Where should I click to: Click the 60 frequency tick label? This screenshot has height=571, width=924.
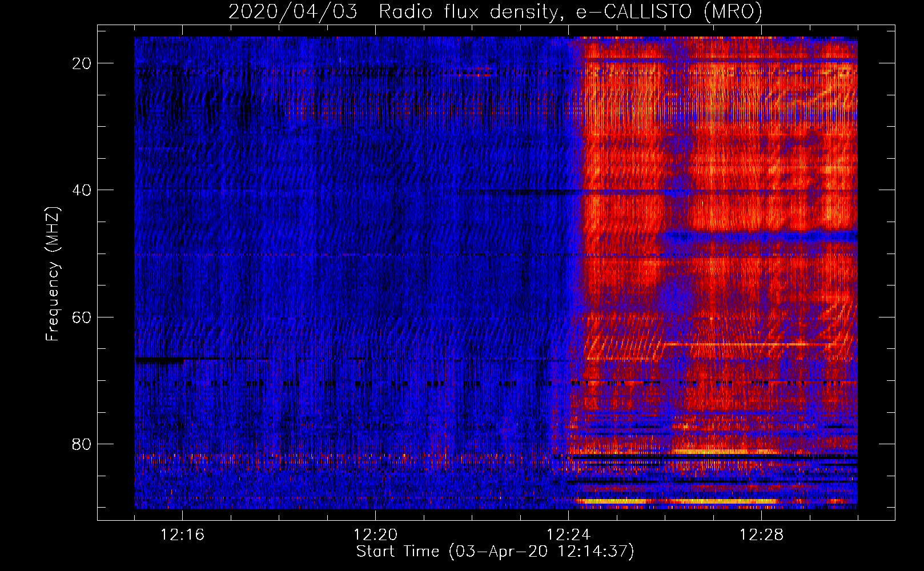point(82,317)
